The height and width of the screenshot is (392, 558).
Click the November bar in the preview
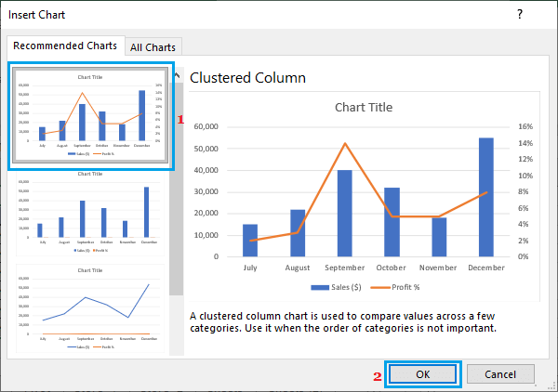click(439, 237)
